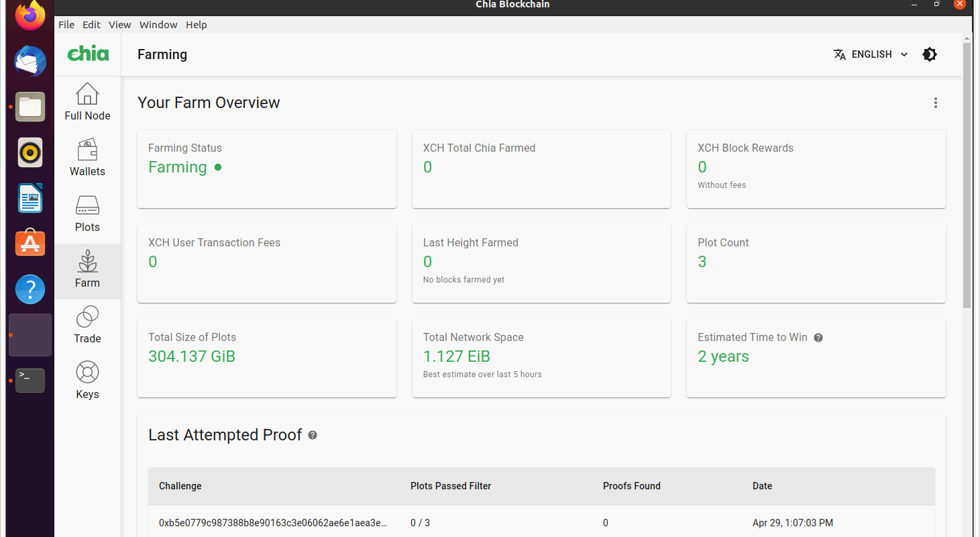980x537 pixels.
Task: Open Files manager from the dock
Action: 30,107
